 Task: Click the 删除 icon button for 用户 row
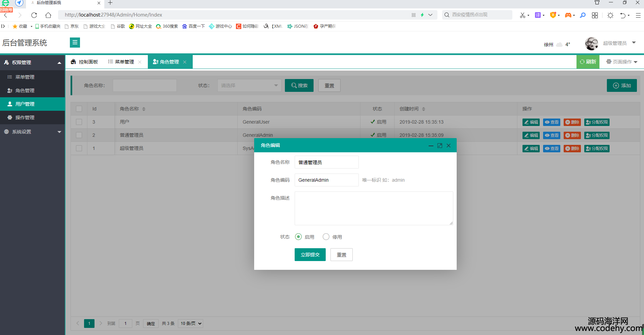coord(572,122)
